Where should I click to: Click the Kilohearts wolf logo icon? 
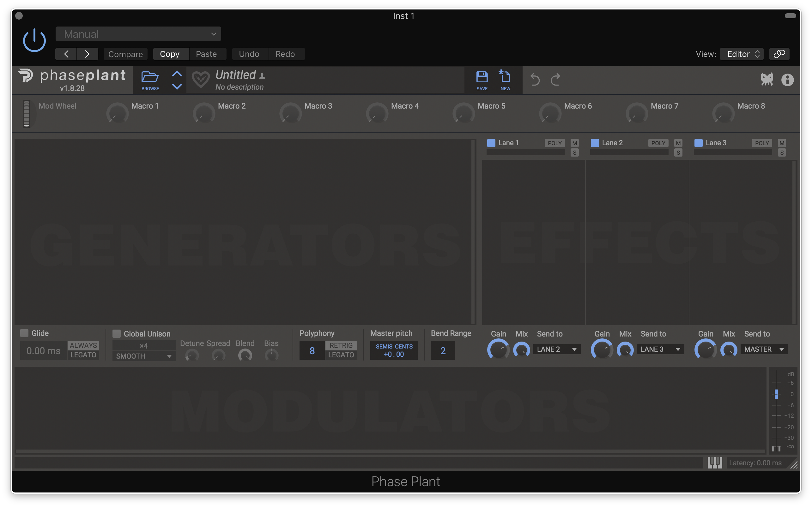pyautogui.click(x=767, y=80)
